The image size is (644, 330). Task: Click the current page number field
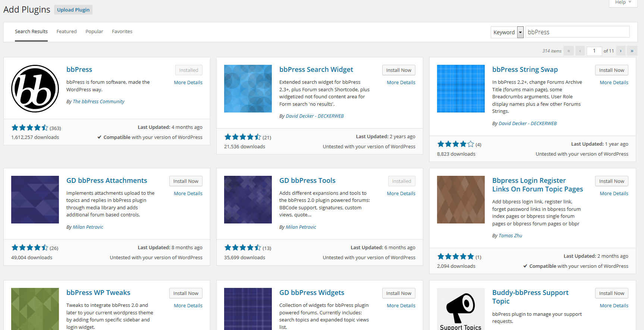point(594,51)
